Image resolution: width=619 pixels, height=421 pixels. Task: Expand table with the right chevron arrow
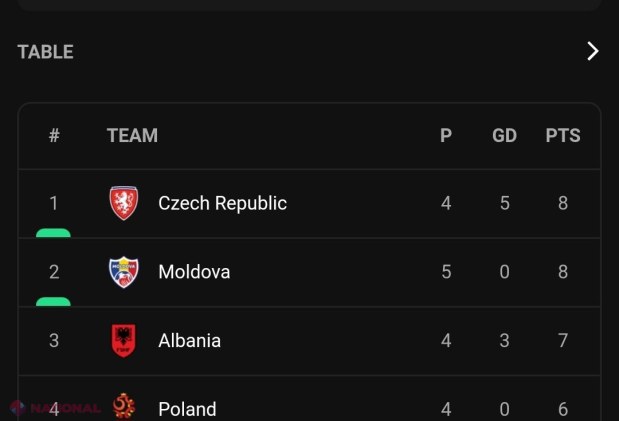click(592, 51)
